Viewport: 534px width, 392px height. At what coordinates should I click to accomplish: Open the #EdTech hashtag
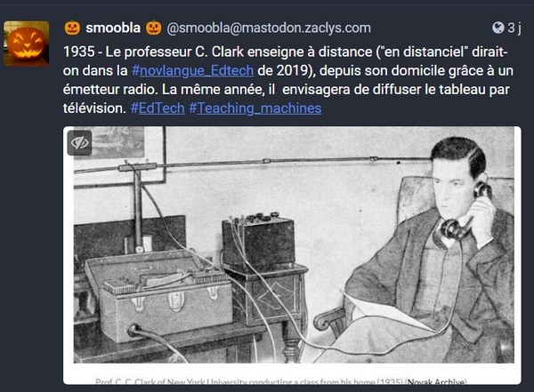coord(158,108)
